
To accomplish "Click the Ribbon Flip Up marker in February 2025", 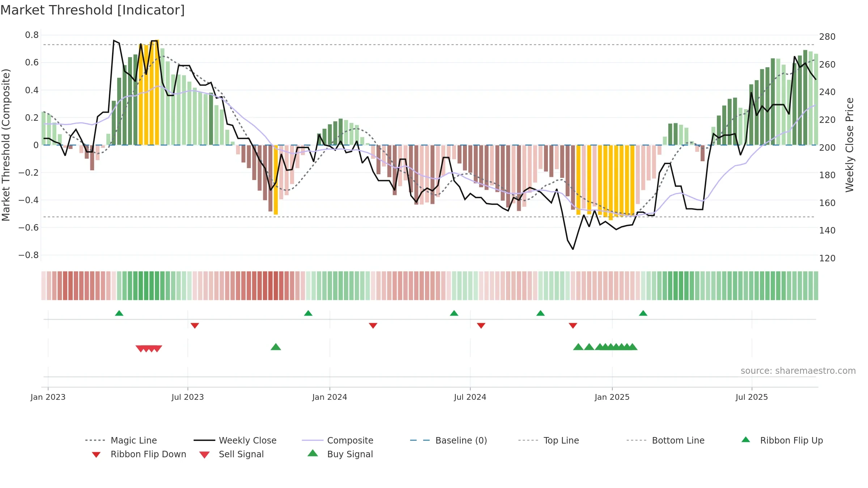I will click(643, 313).
